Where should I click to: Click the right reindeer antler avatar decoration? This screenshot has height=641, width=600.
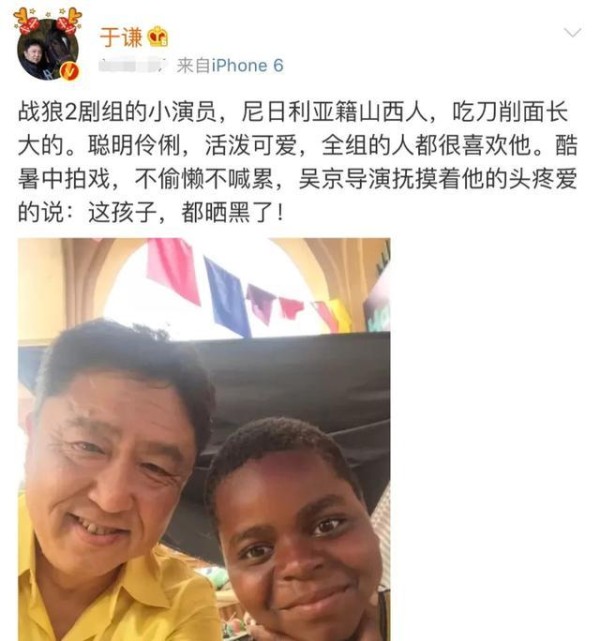(69, 21)
